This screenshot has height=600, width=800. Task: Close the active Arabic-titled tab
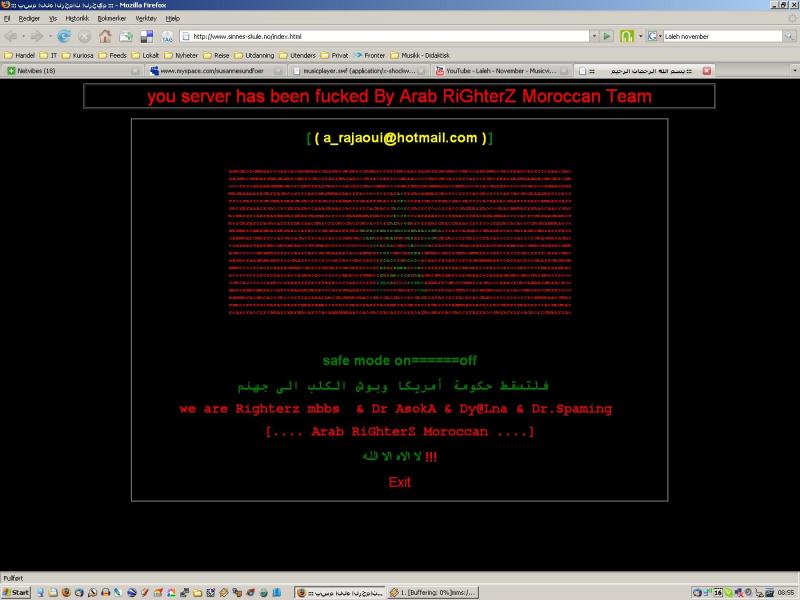[707, 71]
